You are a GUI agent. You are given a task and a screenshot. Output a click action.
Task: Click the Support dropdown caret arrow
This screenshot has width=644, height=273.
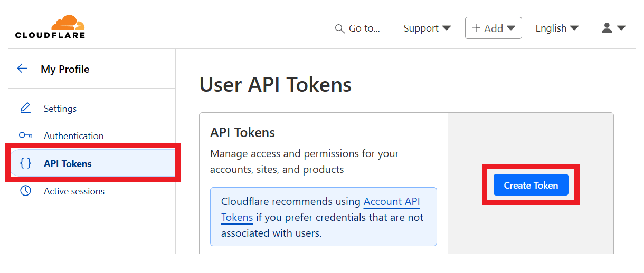point(447,28)
